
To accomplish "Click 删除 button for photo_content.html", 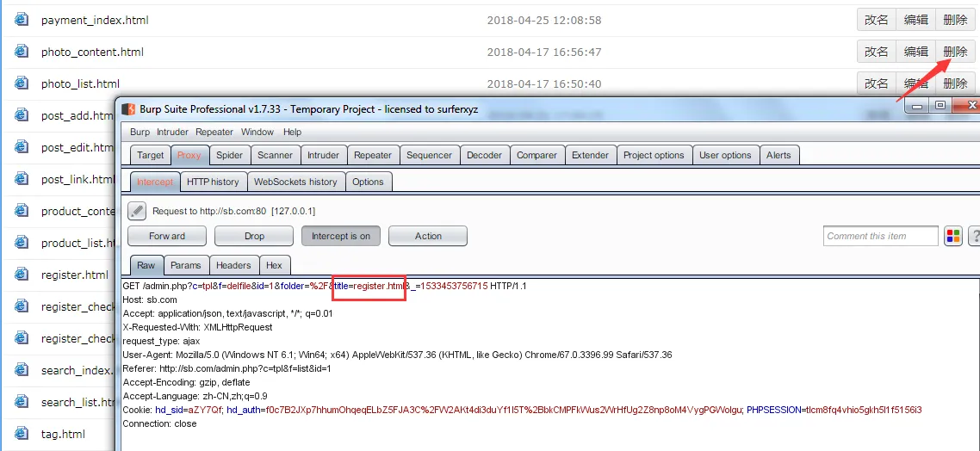I will point(955,52).
